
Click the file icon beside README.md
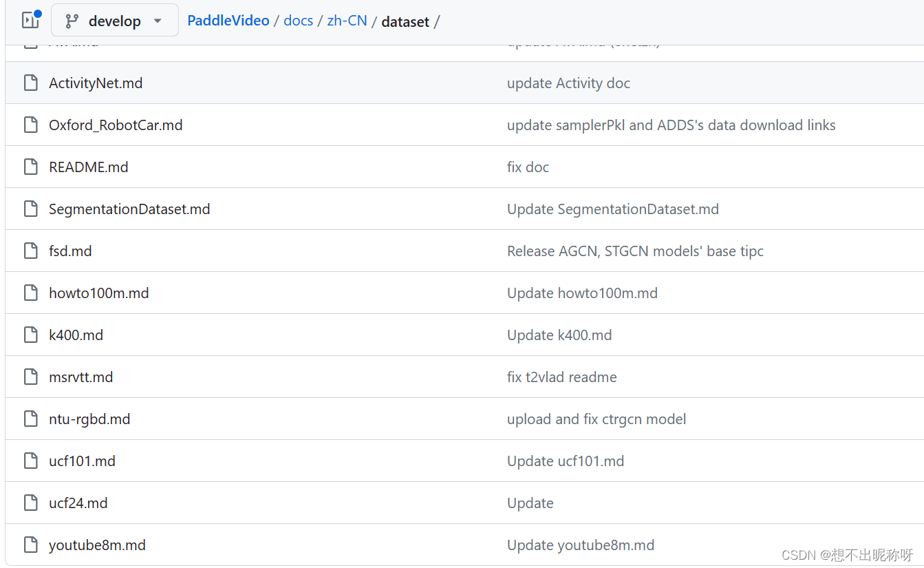click(x=31, y=167)
